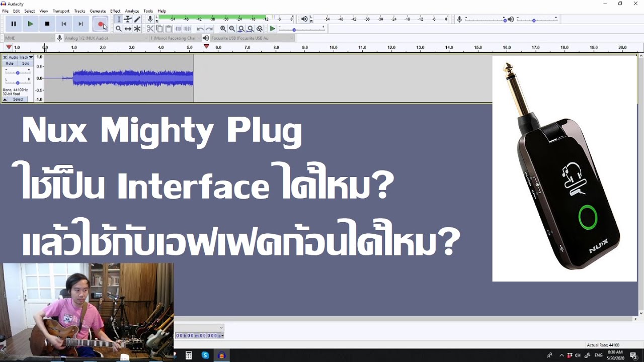Start recording with the red Record button
Screen dimensions: 644x362
101,24
